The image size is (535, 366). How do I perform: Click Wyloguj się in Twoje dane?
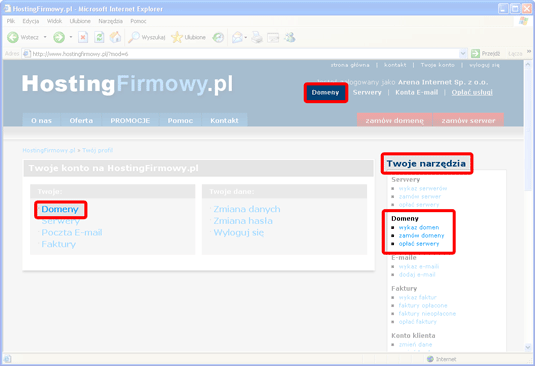click(x=238, y=233)
